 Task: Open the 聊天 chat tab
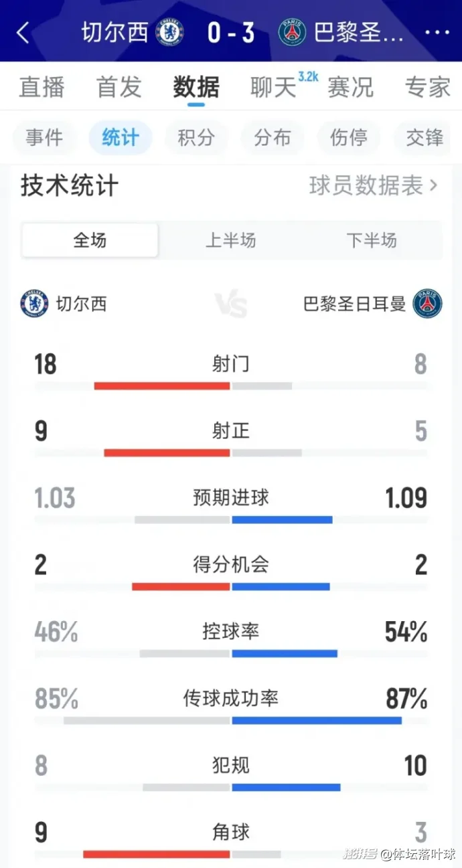(273, 87)
